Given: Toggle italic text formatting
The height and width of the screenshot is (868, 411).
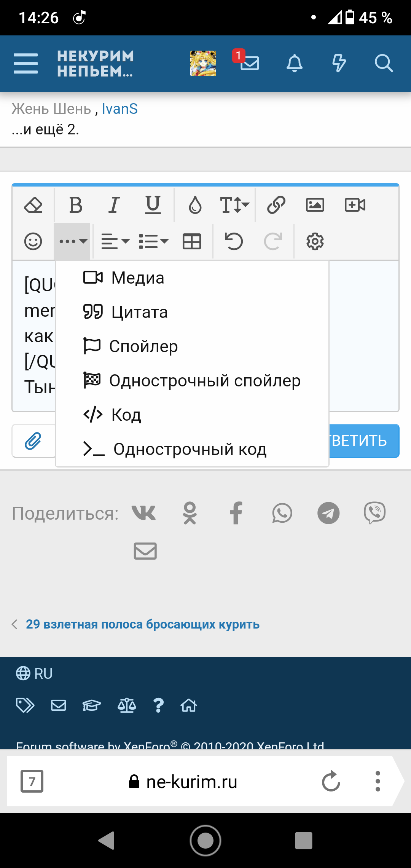Looking at the screenshot, I should tap(114, 205).
